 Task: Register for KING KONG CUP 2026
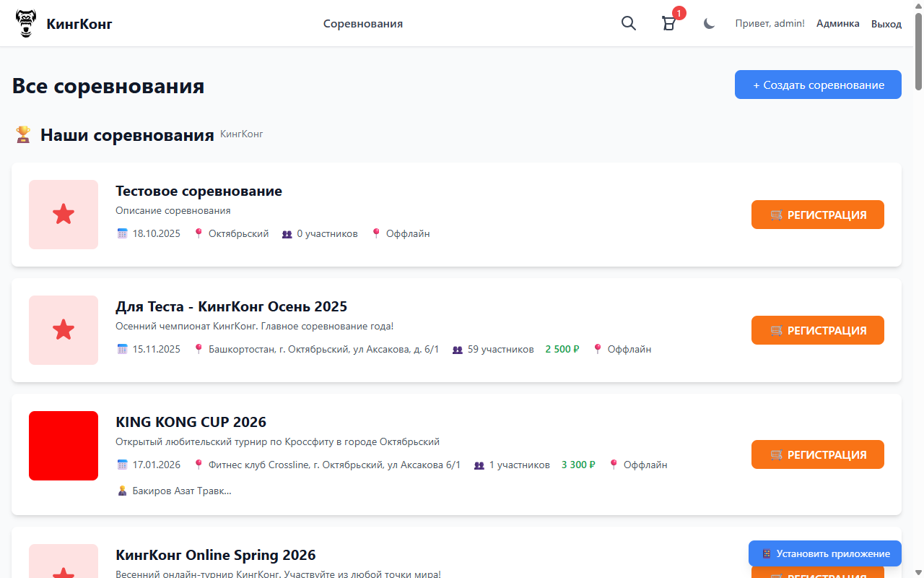pos(817,454)
